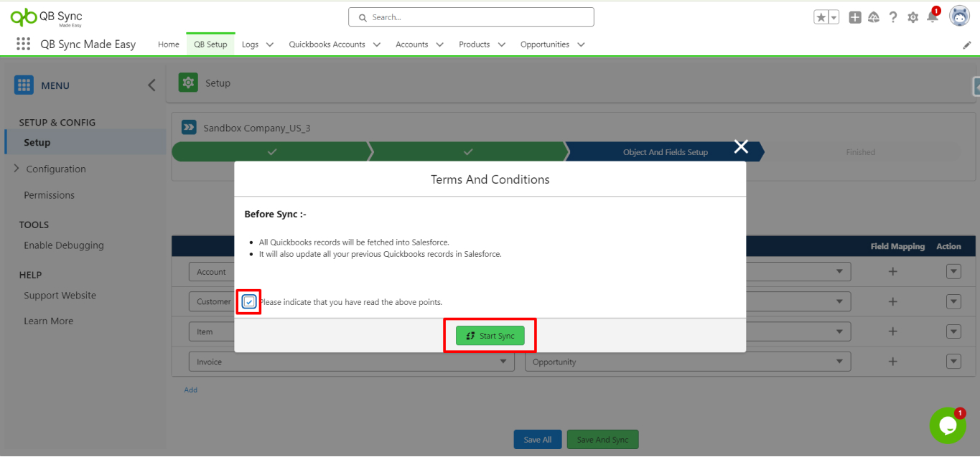Click the pencil edit navigation icon
The image size is (980, 457).
967,44
